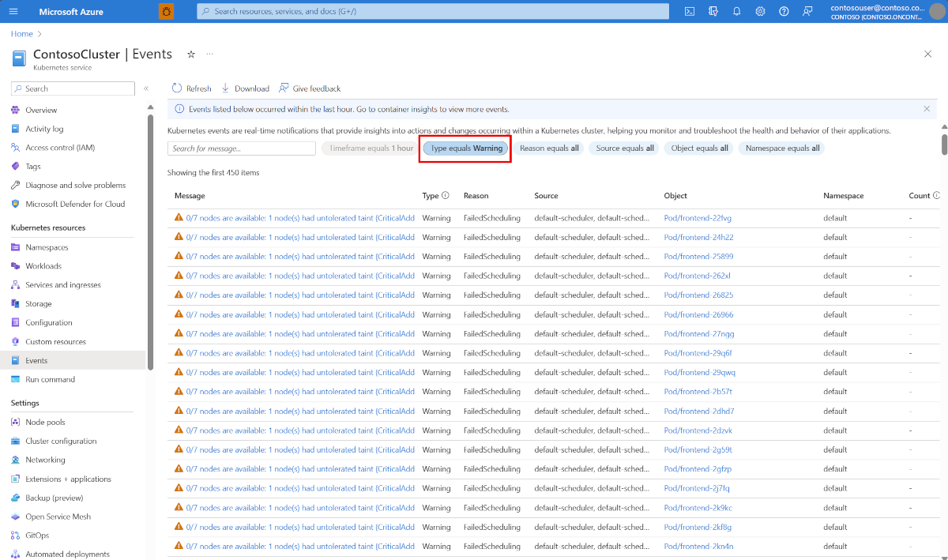Click the Refresh icon in toolbar
The width and height of the screenshot is (948, 560).
click(x=178, y=88)
